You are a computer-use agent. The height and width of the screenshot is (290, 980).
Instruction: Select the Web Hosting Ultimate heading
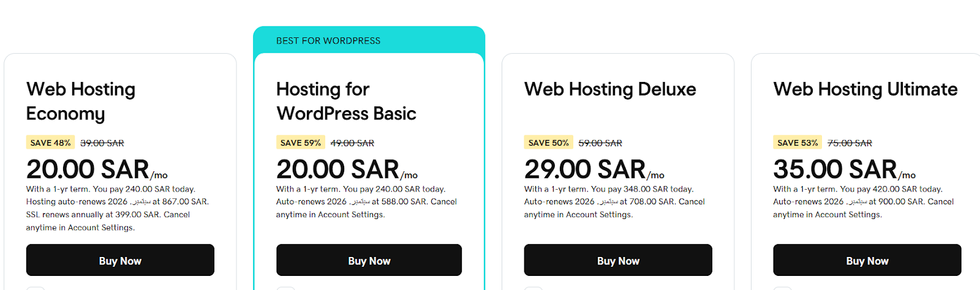865,89
